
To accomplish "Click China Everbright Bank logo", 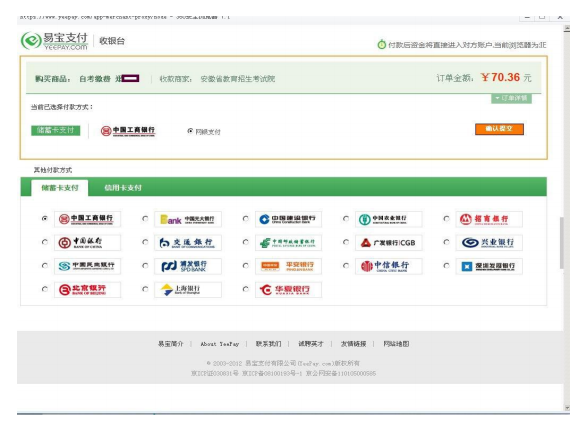I will pos(188,219).
